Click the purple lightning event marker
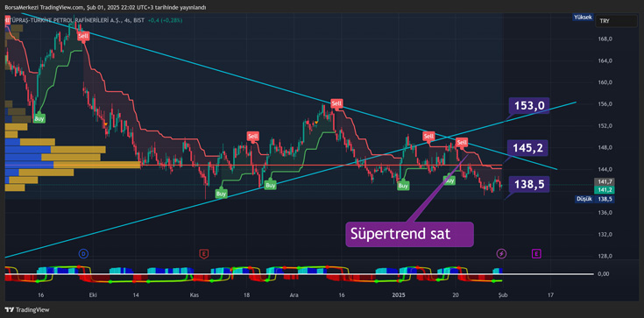The image size is (644, 318). point(501,254)
